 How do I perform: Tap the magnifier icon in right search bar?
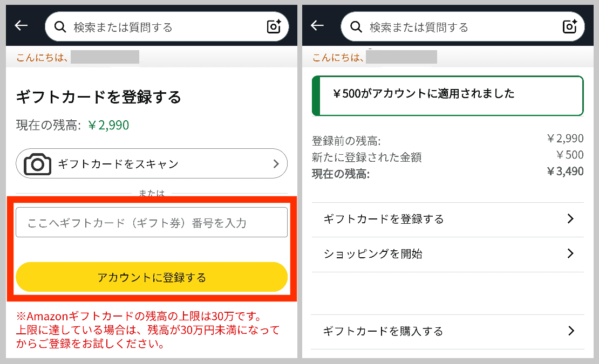tap(355, 25)
